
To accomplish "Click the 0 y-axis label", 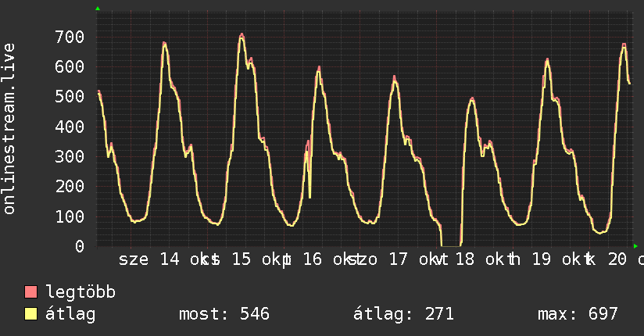I will click(80, 246).
